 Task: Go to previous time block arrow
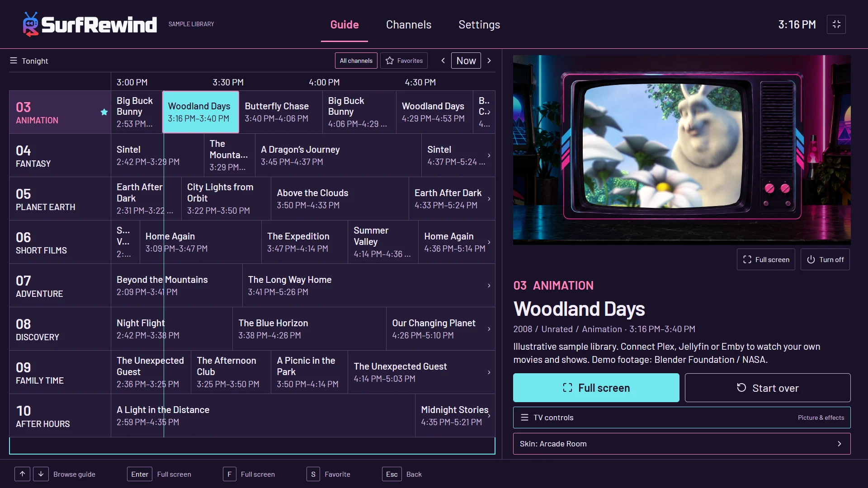(443, 61)
